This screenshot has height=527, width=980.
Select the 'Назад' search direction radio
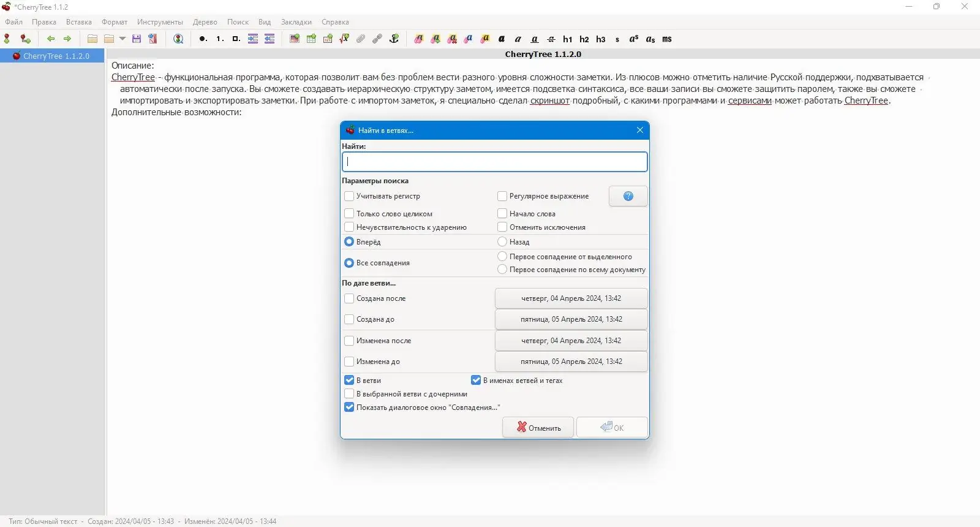502,241
